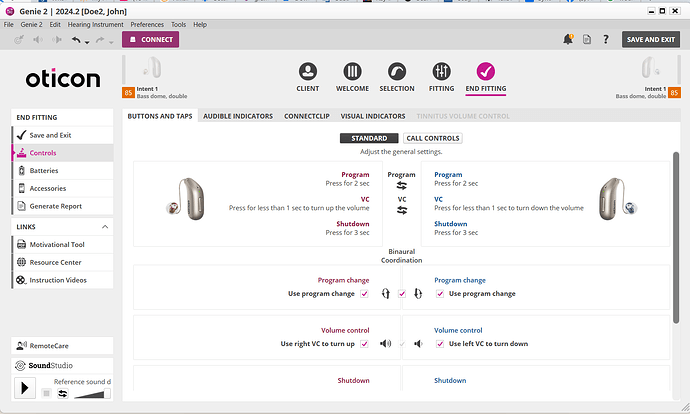Open Accessories in the sidebar
690x414 pixels.
[62, 188]
